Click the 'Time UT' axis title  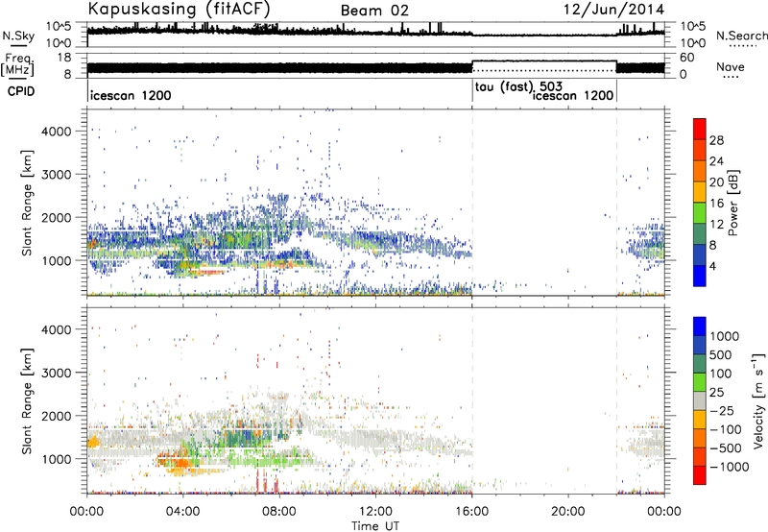pos(375,526)
